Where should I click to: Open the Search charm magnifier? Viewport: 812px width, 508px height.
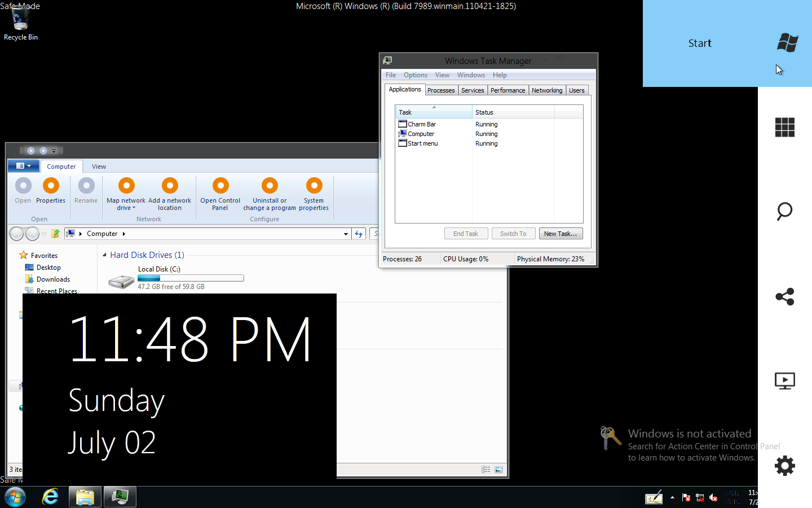[x=784, y=212]
